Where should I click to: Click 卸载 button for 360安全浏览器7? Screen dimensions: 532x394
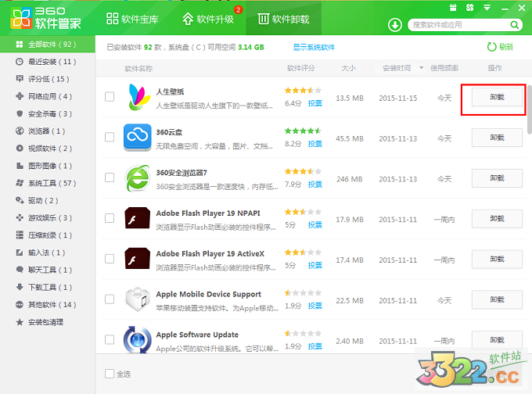[497, 178]
